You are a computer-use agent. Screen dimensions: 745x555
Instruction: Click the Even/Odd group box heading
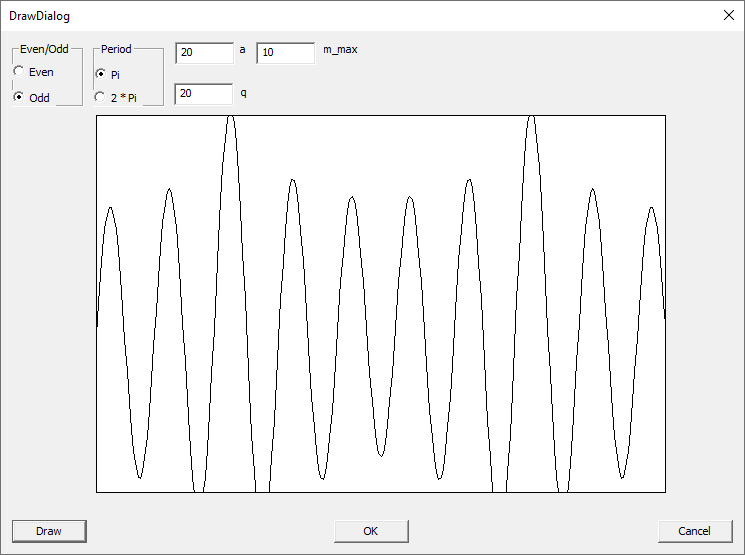tap(44, 49)
